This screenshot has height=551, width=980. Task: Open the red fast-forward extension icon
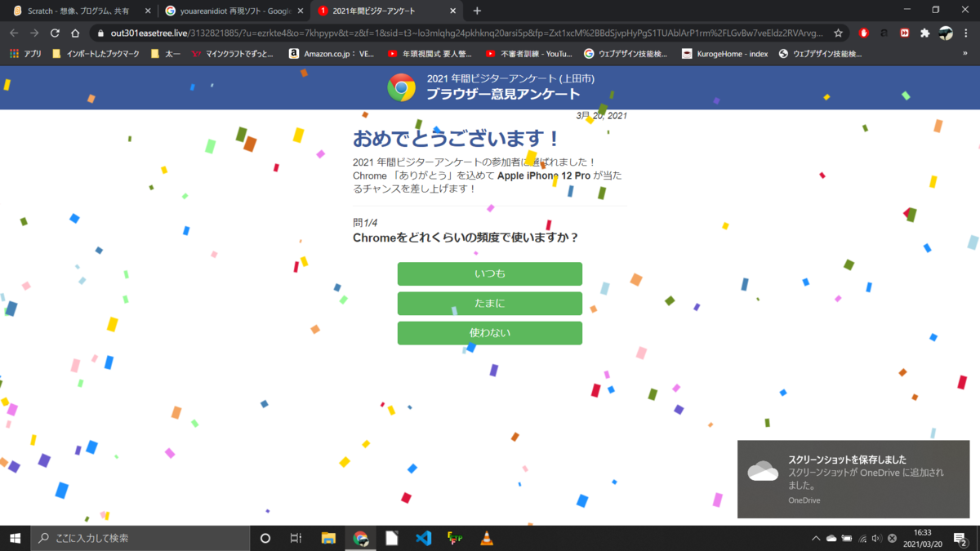[x=905, y=33]
